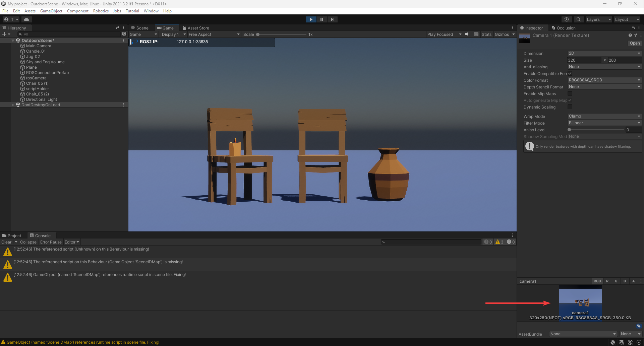Open the Display 1 dropdown
Screen dimensions: 644x346
pyautogui.click(x=173, y=34)
